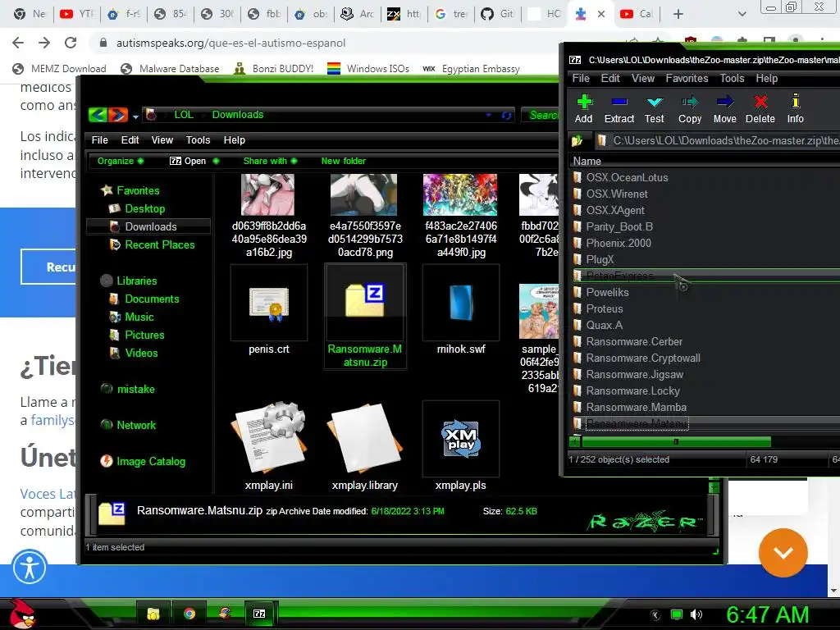Select the penis.crt certificate file
The image size is (840, 630).
point(269,311)
